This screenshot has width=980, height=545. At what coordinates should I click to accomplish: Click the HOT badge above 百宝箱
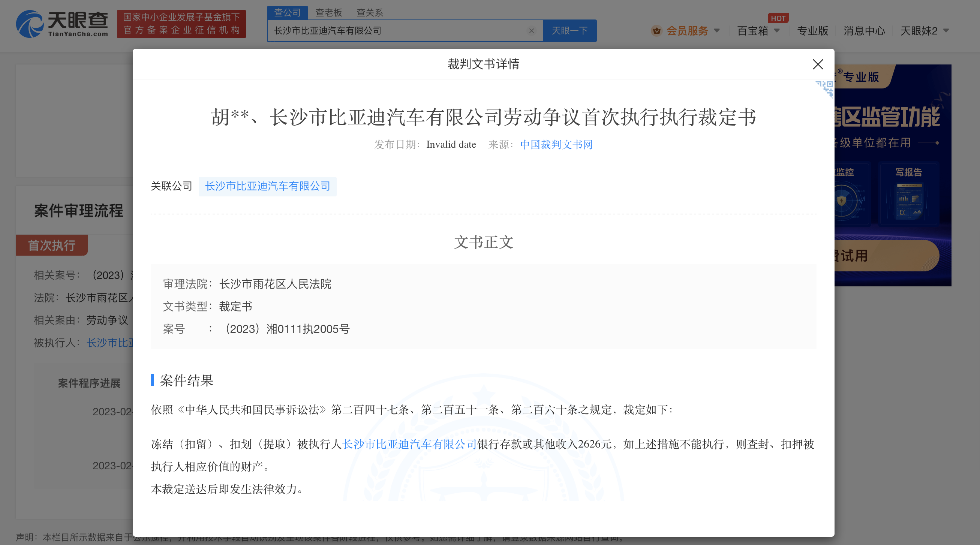pos(778,18)
